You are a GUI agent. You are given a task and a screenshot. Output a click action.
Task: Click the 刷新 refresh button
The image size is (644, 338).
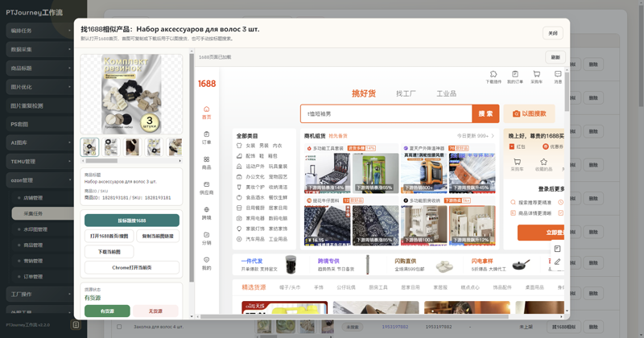[x=555, y=57]
